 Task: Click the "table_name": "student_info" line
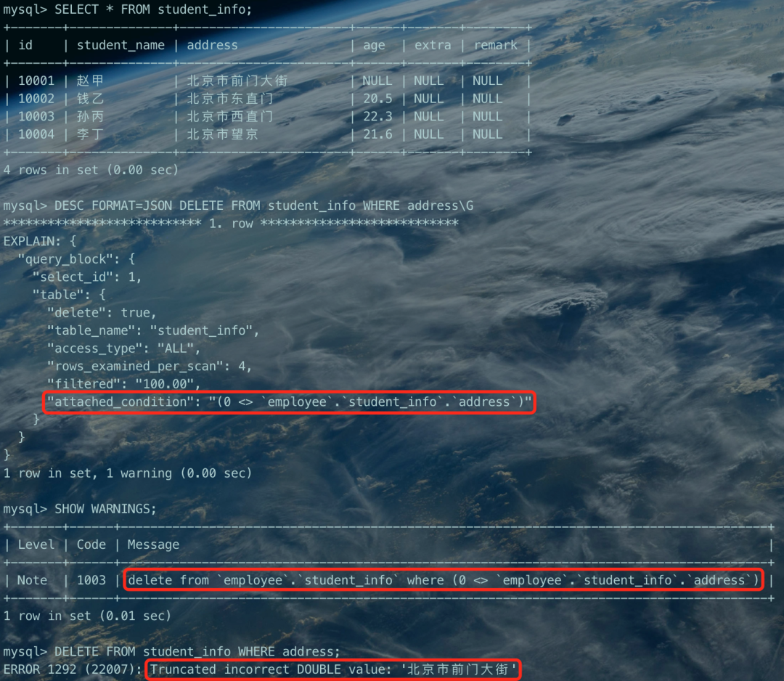pos(153,331)
